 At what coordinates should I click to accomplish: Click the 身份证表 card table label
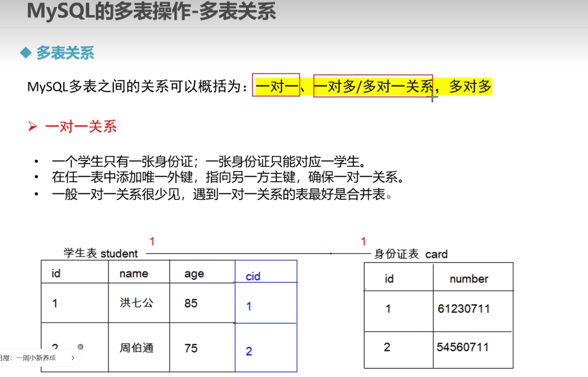click(411, 254)
